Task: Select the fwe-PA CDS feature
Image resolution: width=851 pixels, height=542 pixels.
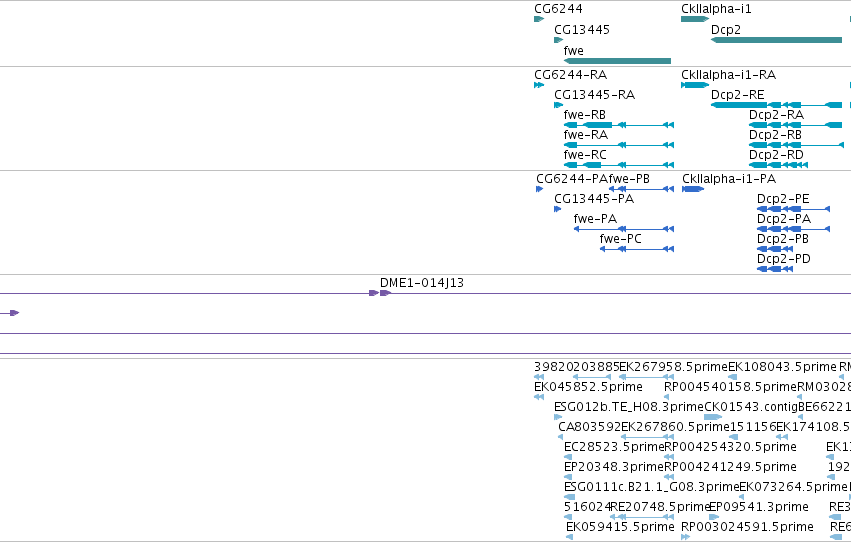Action: point(624,229)
